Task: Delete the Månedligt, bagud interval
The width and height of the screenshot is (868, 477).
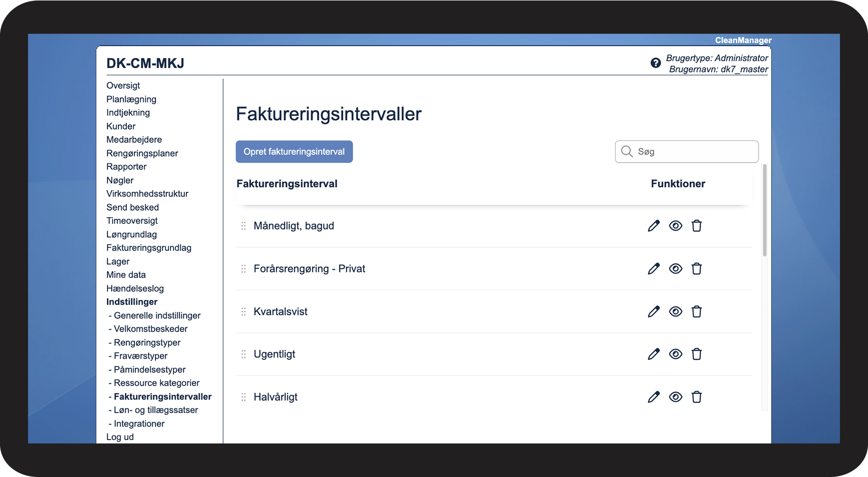Action: [x=697, y=226]
